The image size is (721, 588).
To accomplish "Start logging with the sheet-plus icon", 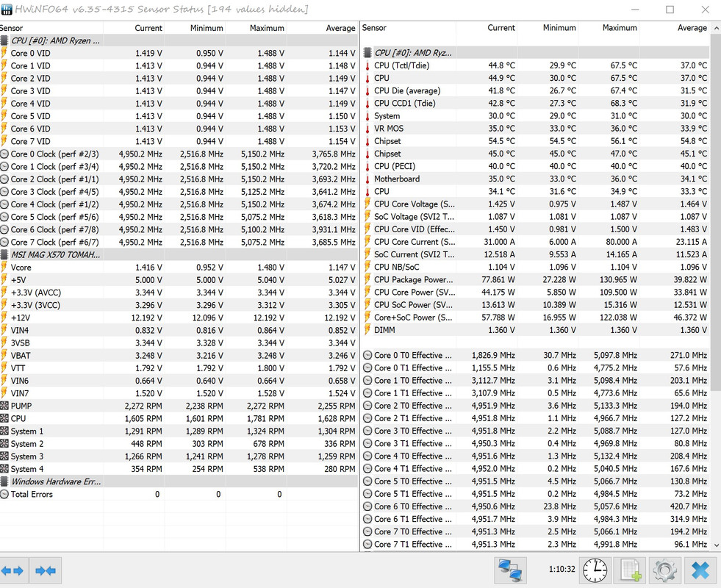I will click(631, 570).
